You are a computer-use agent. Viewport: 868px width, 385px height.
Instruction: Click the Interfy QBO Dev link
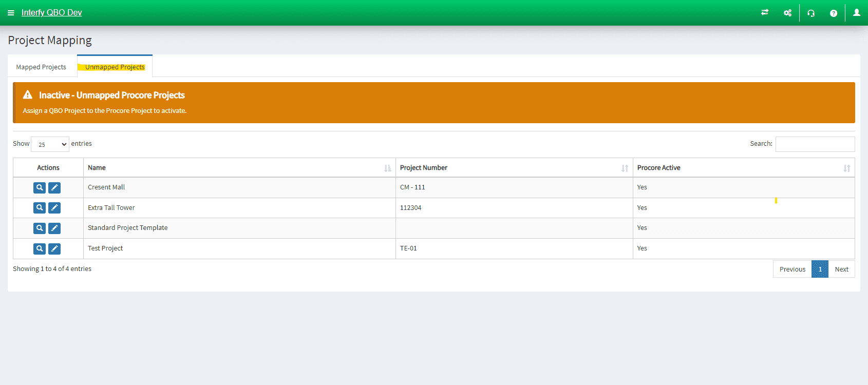(x=51, y=13)
